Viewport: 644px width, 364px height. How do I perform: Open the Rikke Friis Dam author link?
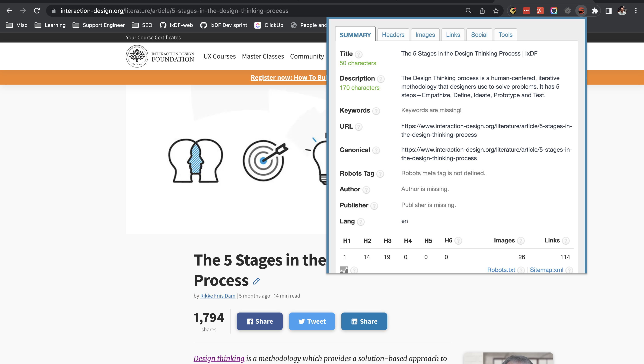218,296
